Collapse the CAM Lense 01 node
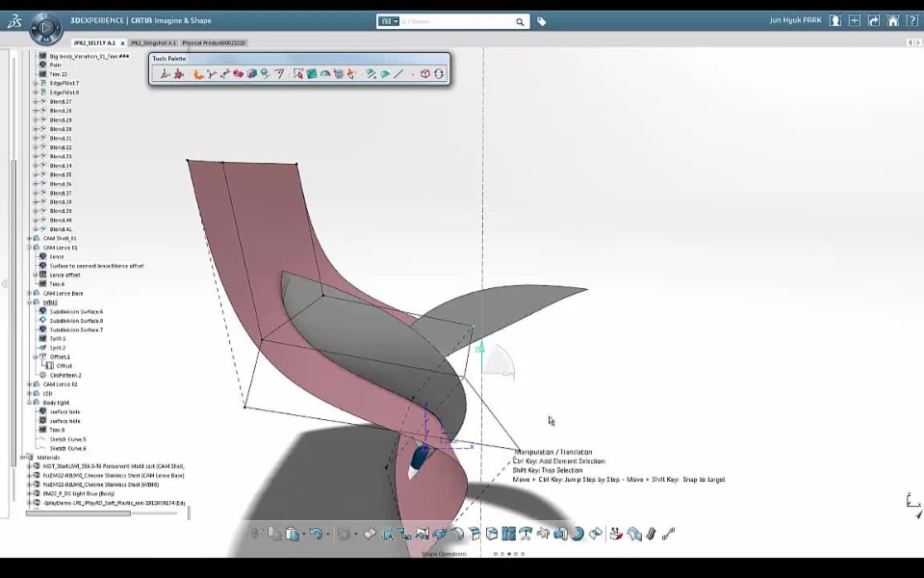This screenshot has width=924, height=578. (x=30, y=248)
